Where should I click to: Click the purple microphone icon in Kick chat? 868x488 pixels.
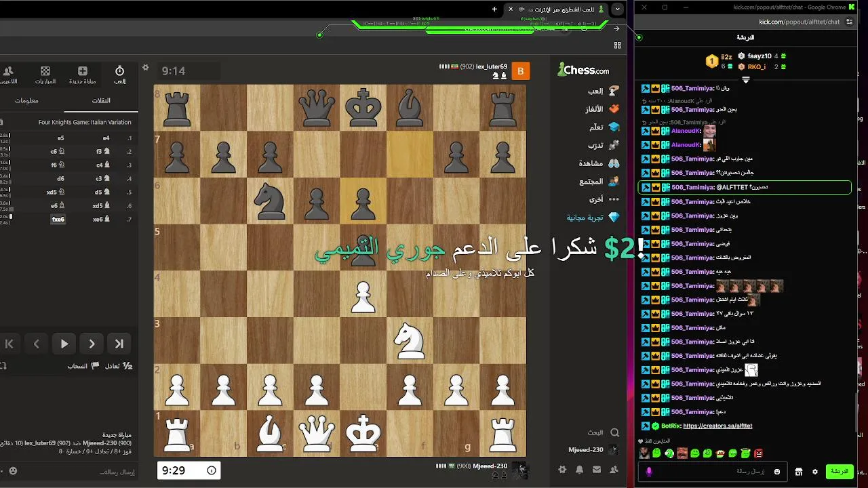[649, 472]
